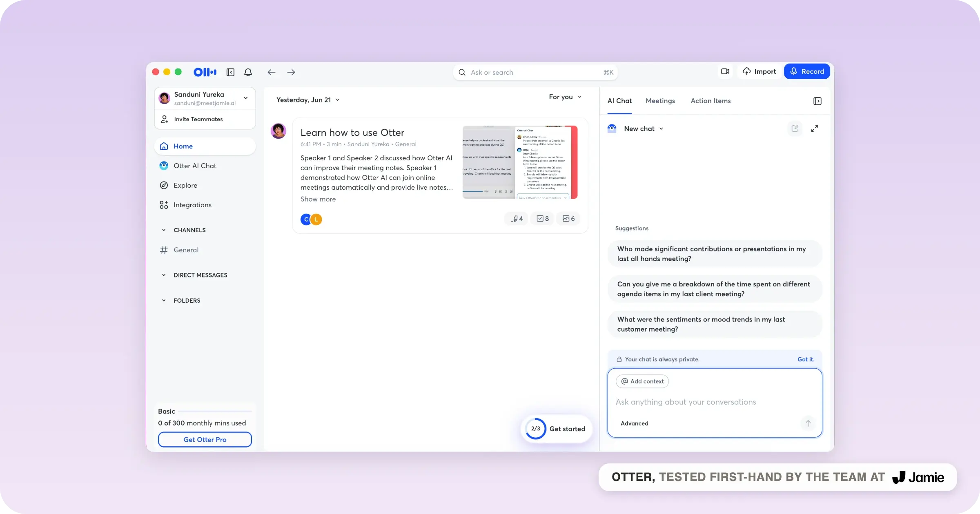
Task: Dismiss privacy notice with Got it
Action: tap(806, 359)
